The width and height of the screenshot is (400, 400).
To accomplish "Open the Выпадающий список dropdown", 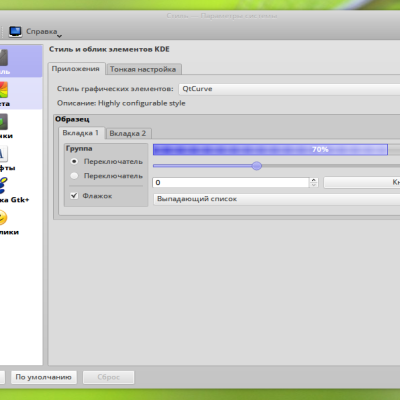I will [x=277, y=199].
